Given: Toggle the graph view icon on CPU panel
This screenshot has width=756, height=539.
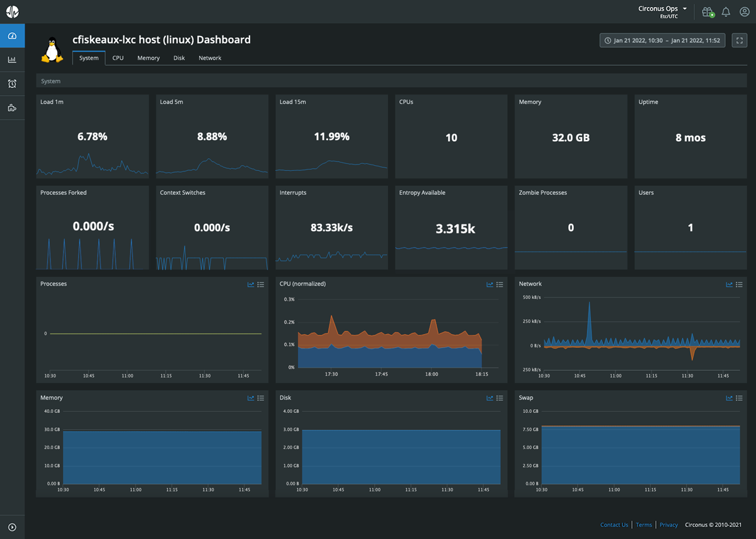Looking at the screenshot, I should pyautogui.click(x=490, y=284).
